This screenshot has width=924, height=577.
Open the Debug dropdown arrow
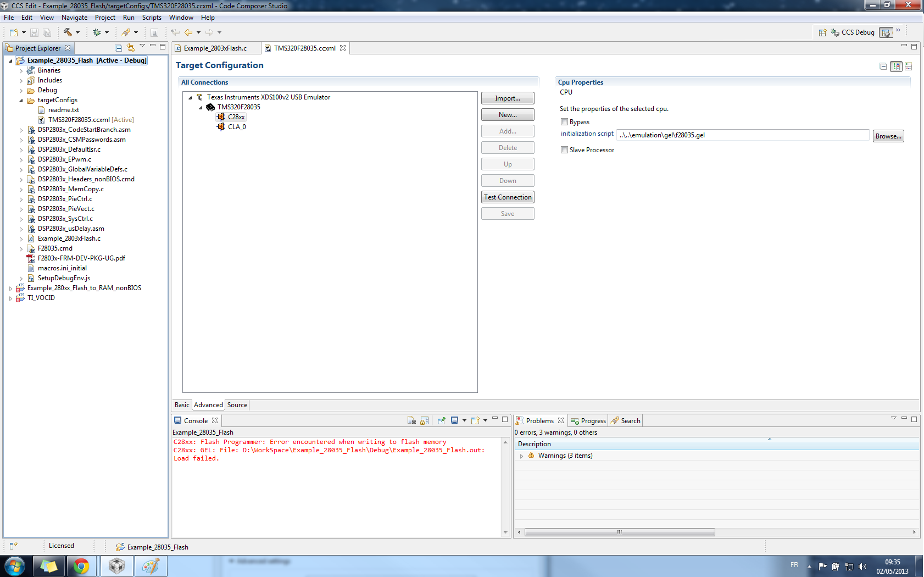point(107,32)
